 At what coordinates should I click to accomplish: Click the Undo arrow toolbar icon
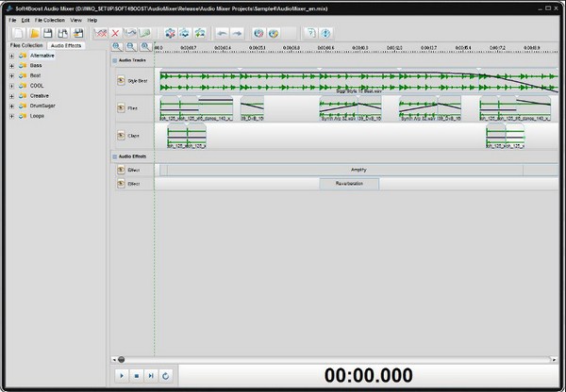pyautogui.click(x=222, y=33)
